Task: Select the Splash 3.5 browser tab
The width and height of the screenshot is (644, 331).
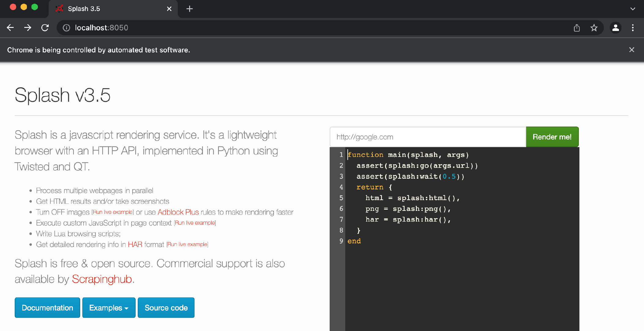Action: [x=113, y=9]
